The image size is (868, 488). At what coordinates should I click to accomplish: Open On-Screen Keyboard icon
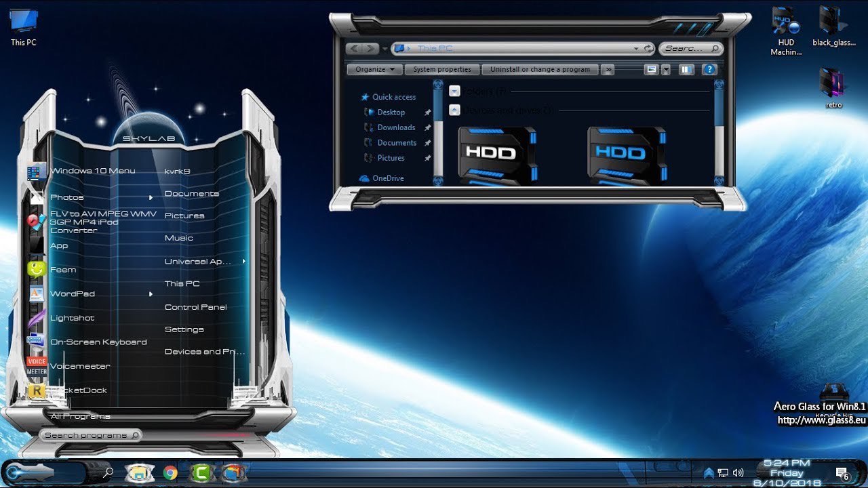37,342
